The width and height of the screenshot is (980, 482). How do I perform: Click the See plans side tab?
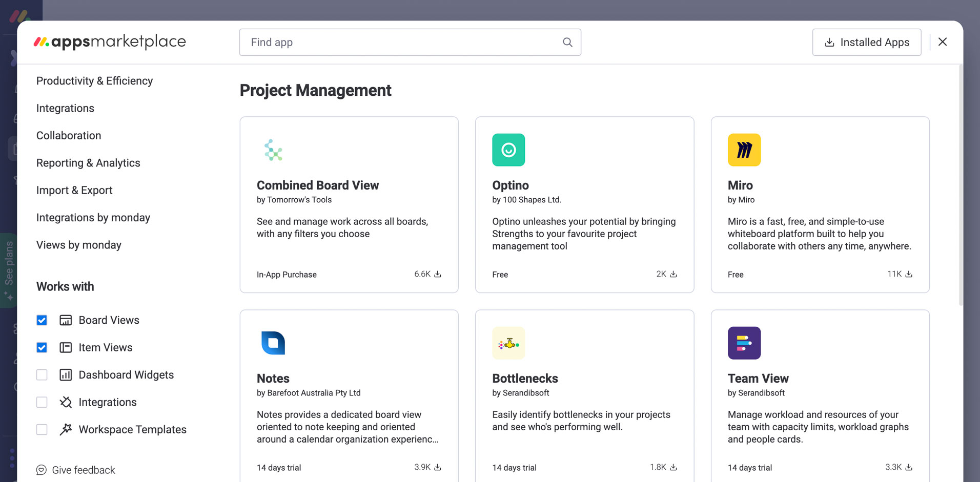(x=9, y=270)
